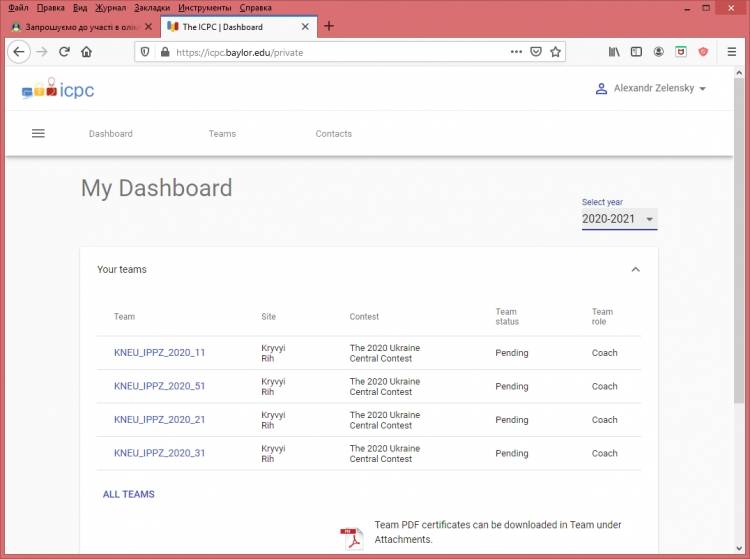Collapse the Your teams panel

[x=635, y=269]
